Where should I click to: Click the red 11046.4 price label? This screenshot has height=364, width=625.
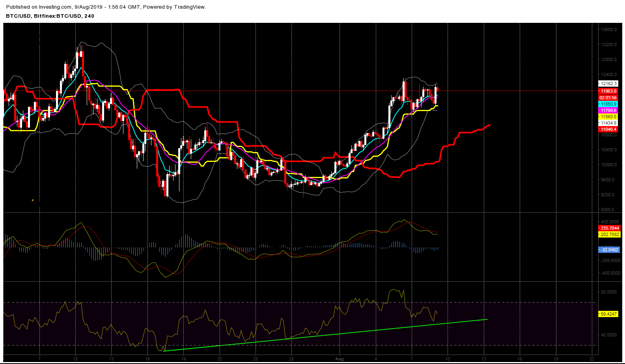point(608,129)
